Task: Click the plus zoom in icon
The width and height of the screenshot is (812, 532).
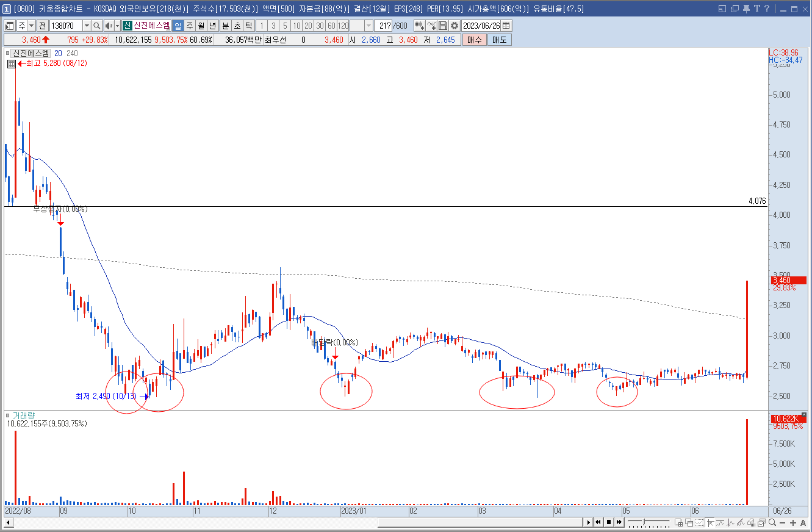Action: click(x=792, y=523)
